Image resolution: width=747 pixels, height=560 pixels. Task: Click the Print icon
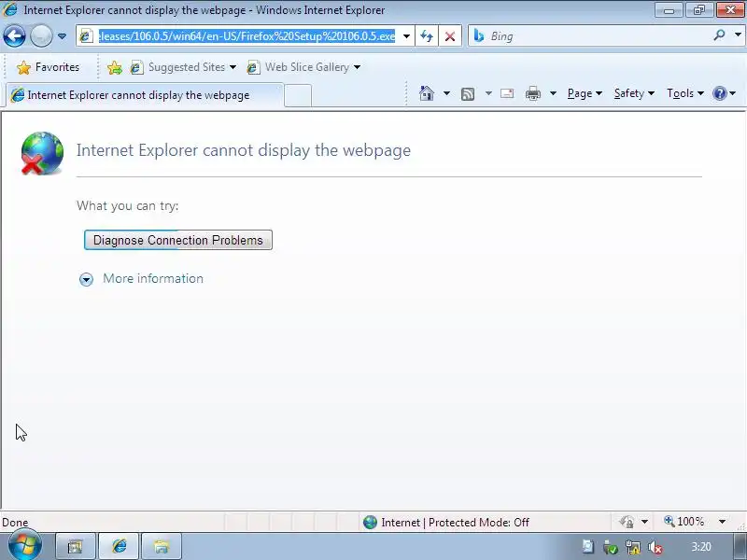532,93
